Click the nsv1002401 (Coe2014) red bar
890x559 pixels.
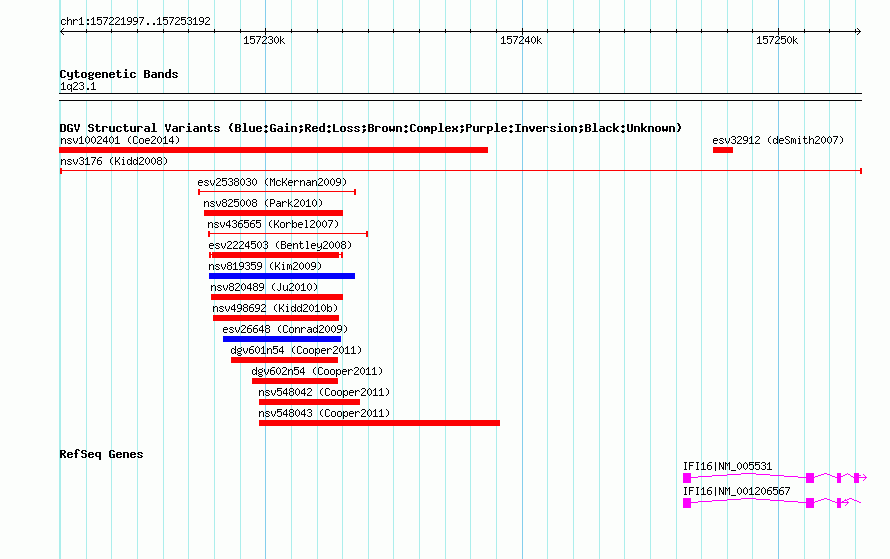pyautogui.click(x=274, y=150)
